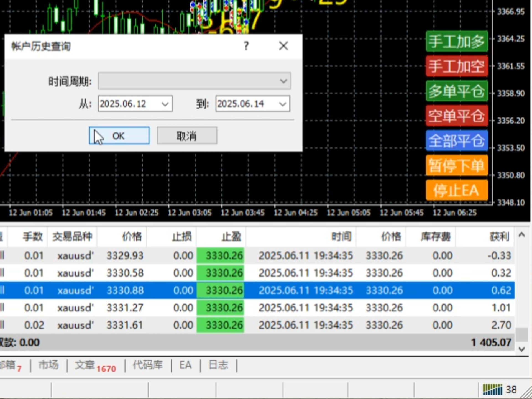The image size is (532, 399).
Task: Click the 12 Jun 03:05 time axis label
Action: pos(190,213)
